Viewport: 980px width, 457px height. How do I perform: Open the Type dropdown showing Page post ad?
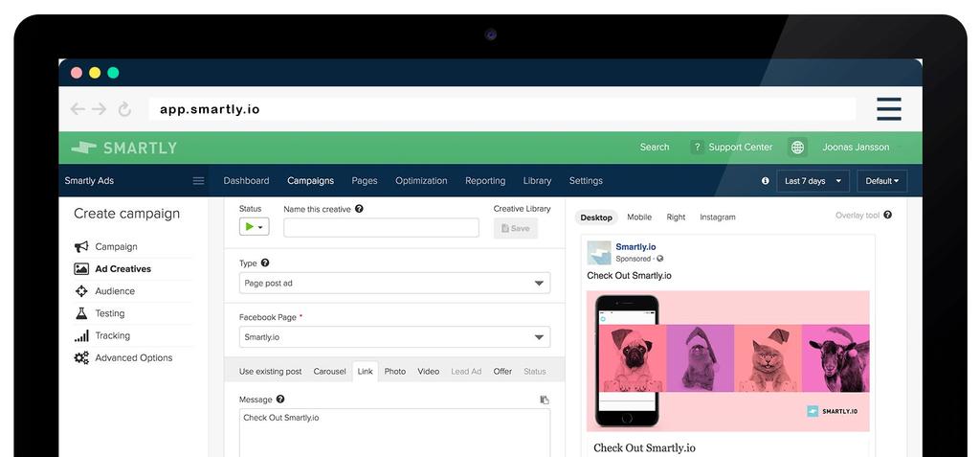click(394, 283)
